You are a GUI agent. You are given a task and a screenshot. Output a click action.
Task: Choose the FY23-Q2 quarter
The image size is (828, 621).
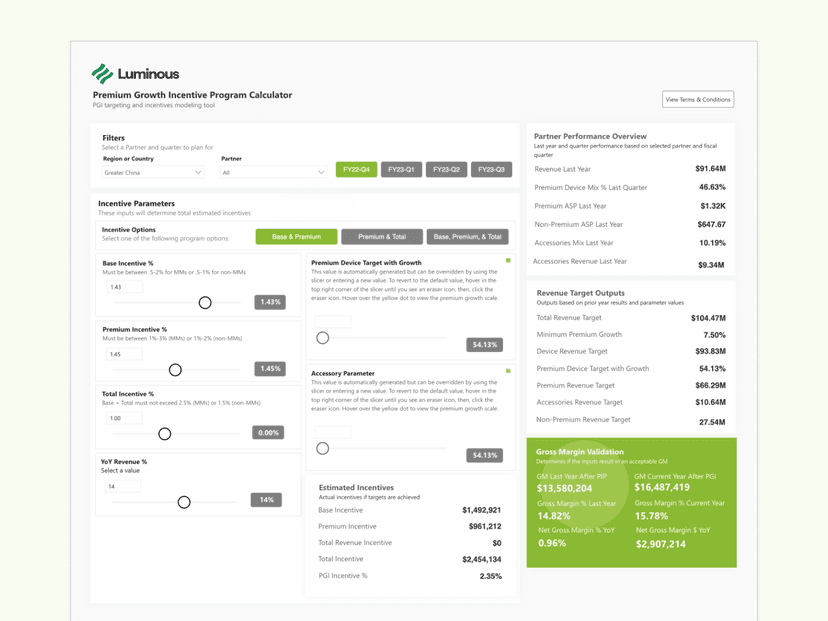pyautogui.click(x=446, y=170)
